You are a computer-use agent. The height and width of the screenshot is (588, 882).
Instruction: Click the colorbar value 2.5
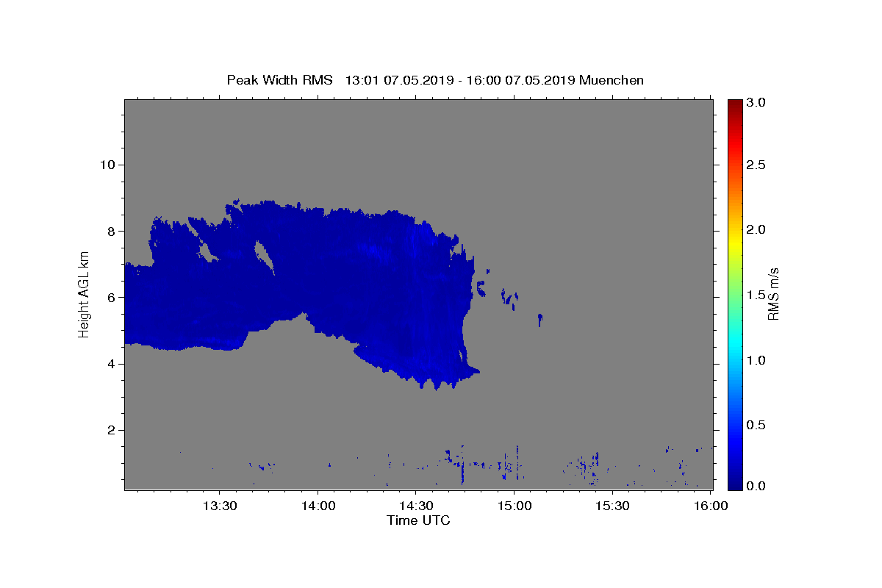757,165
